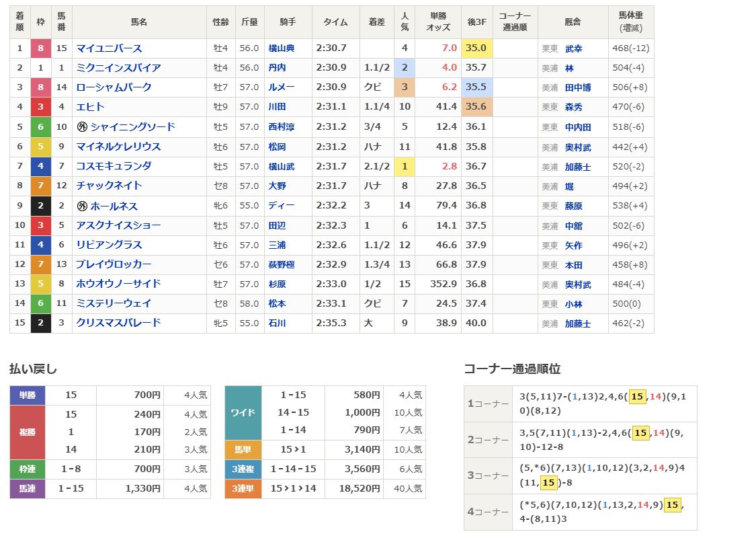The height and width of the screenshot is (538, 756).
Task: Open trainer page 武幸
Action: click(574, 48)
